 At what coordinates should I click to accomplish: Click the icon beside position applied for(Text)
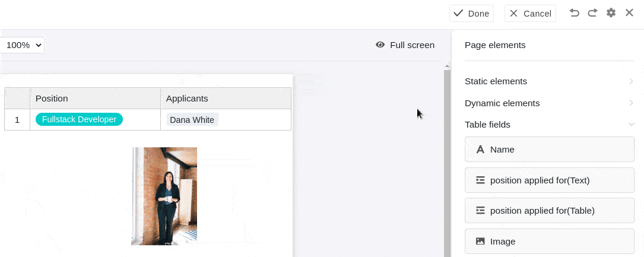click(480, 180)
